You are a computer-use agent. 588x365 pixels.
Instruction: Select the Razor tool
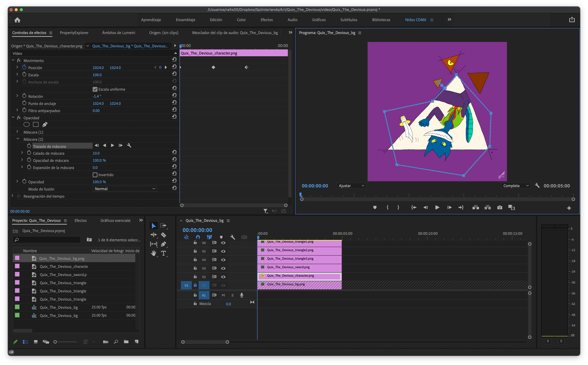click(163, 235)
